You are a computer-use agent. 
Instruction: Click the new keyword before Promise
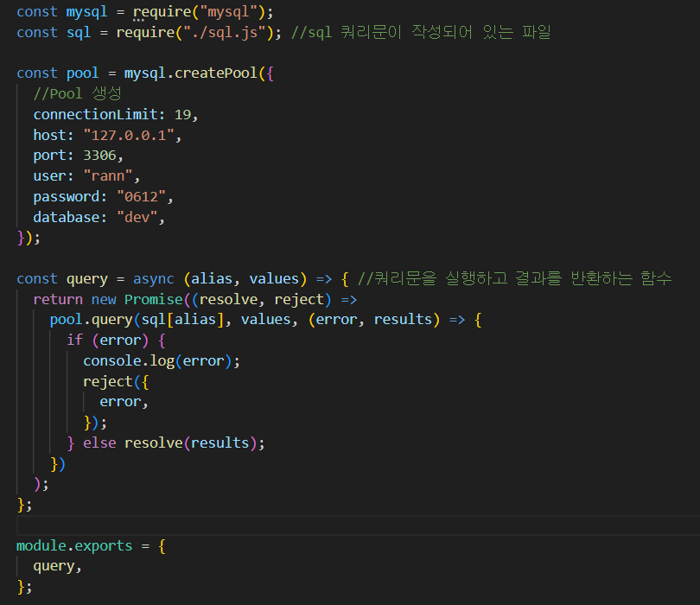(x=104, y=300)
